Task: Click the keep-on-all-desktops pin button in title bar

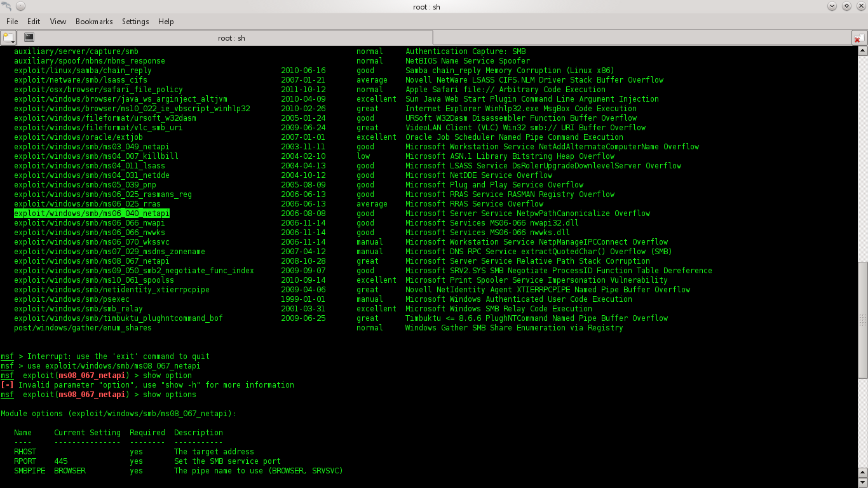Action: tap(19, 6)
